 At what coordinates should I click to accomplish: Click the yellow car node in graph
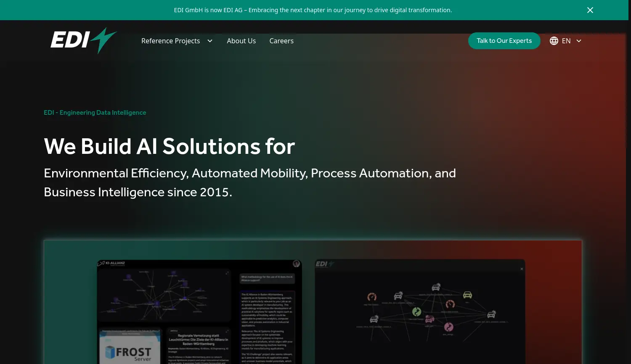[467, 295]
